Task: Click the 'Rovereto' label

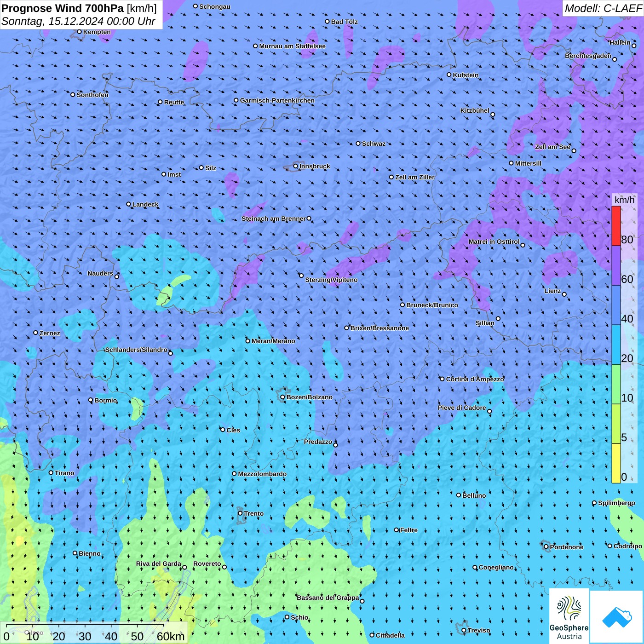Action: pyautogui.click(x=207, y=563)
